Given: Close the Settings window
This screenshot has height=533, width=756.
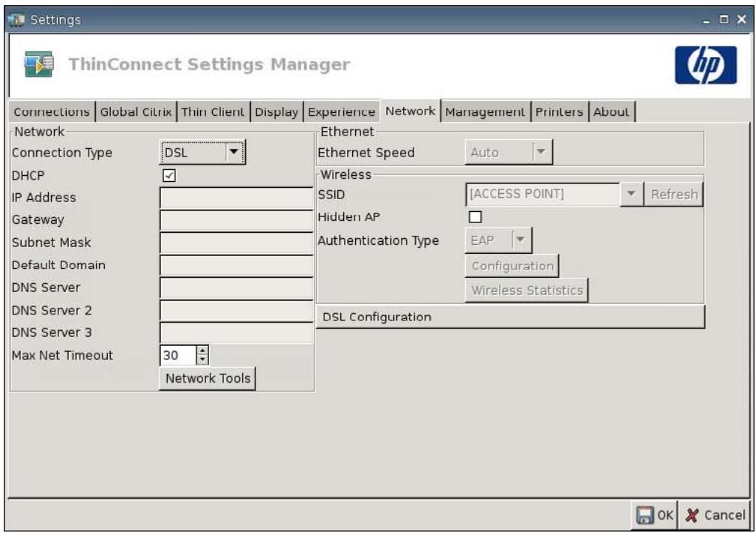Looking at the screenshot, I should [x=742, y=19].
